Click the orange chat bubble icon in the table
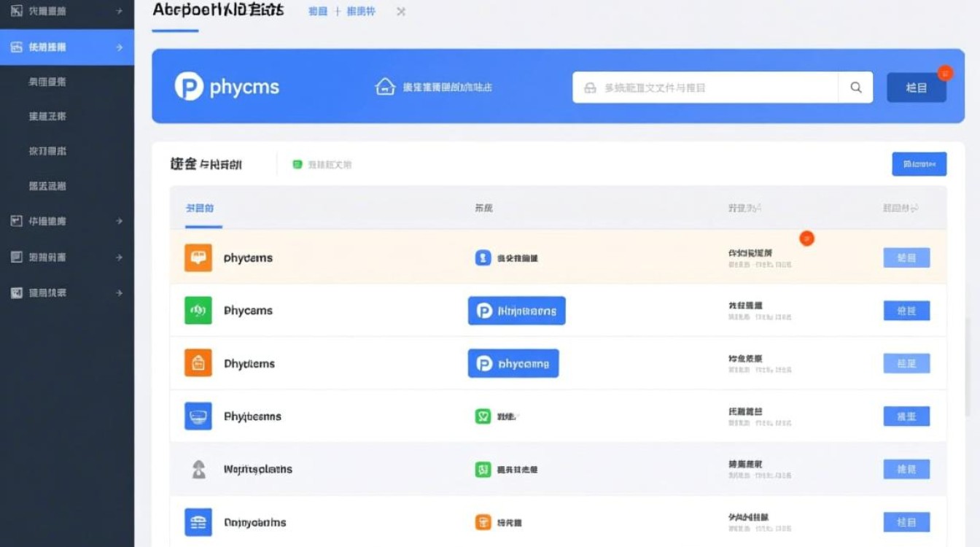Image resolution: width=980 pixels, height=547 pixels. 198,257
